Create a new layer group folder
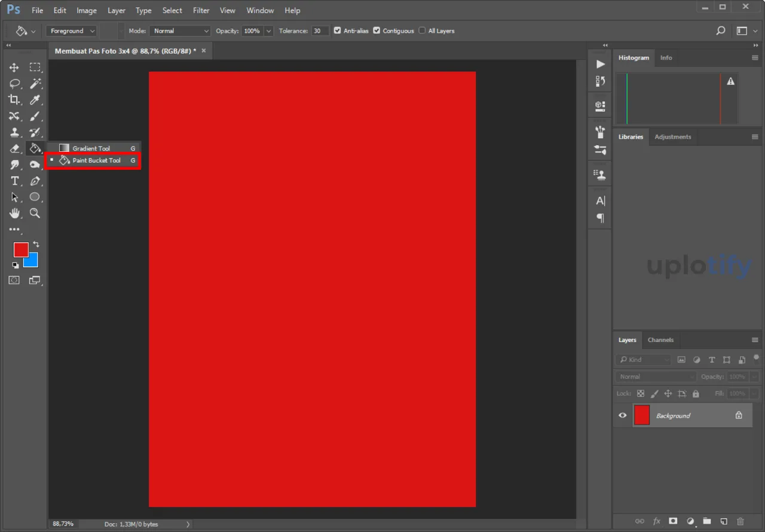 tap(706, 521)
